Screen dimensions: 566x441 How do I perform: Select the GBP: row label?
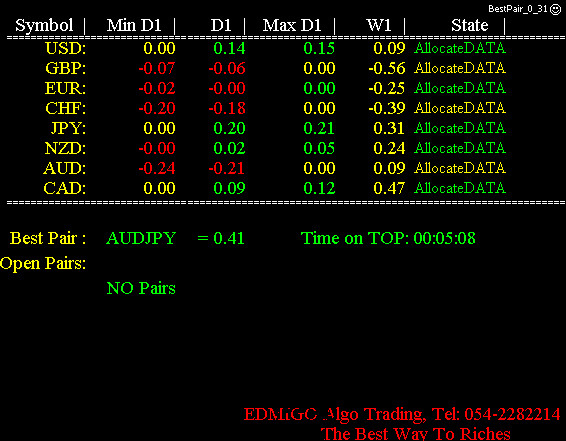(66, 68)
